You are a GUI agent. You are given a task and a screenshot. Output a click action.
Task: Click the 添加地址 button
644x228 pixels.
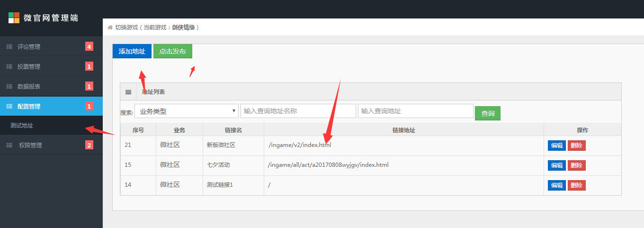pos(132,51)
